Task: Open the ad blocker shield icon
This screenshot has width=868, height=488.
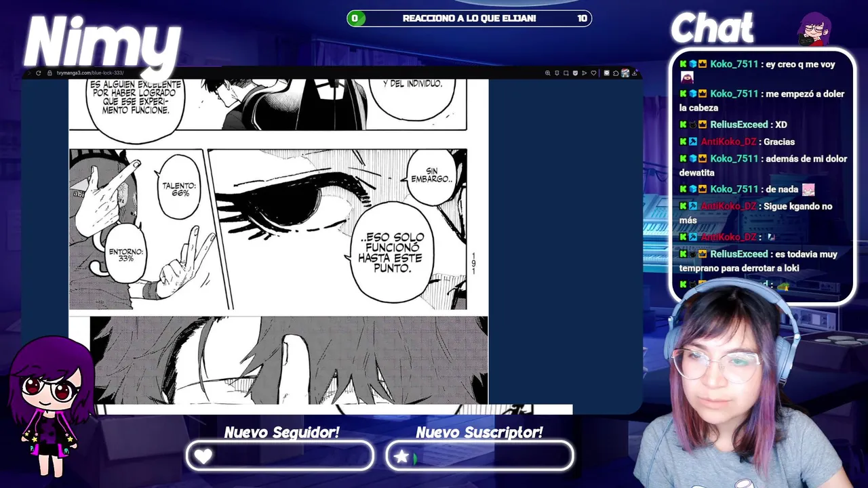Action: (575, 73)
